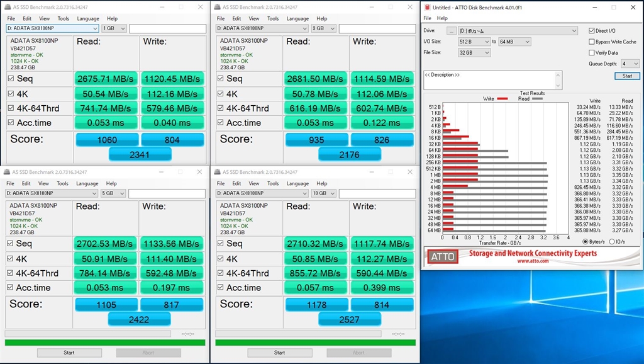Screen dimensions: 644x364
Task: Open the File menu in ATTO Disk Benchmark
Action: click(x=428, y=18)
